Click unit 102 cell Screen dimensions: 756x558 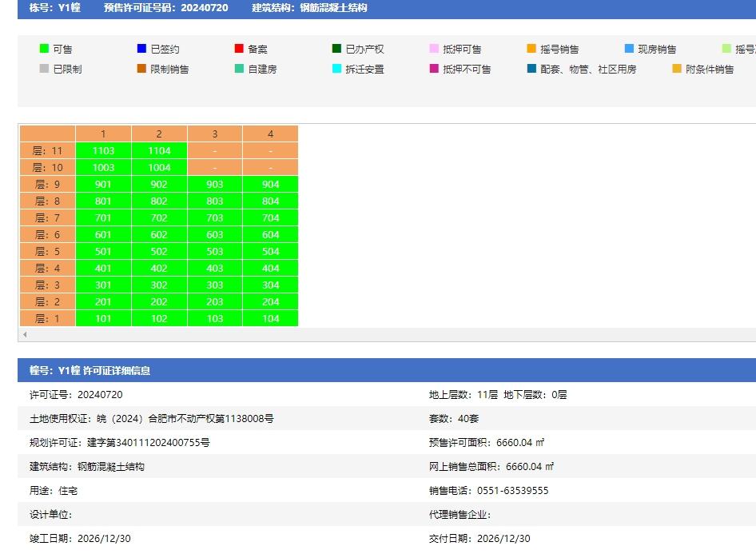click(x=159, y=319)
